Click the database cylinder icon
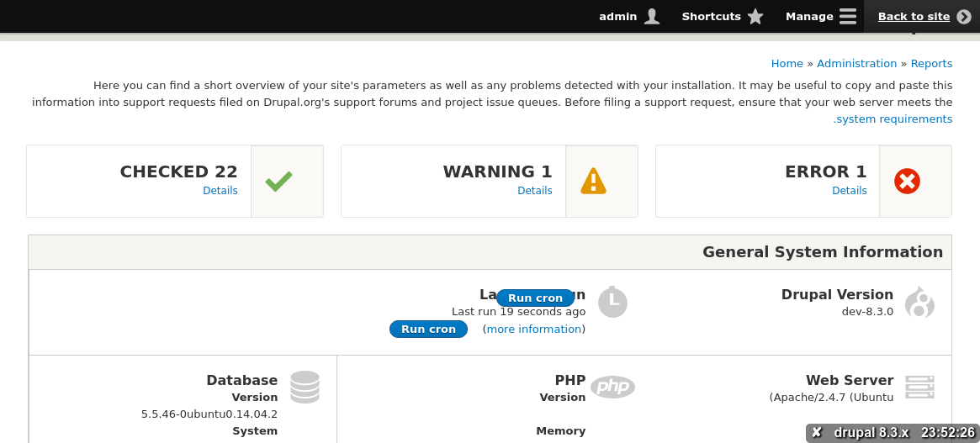Viewport: 980px width, 443px height. (305, 387)
